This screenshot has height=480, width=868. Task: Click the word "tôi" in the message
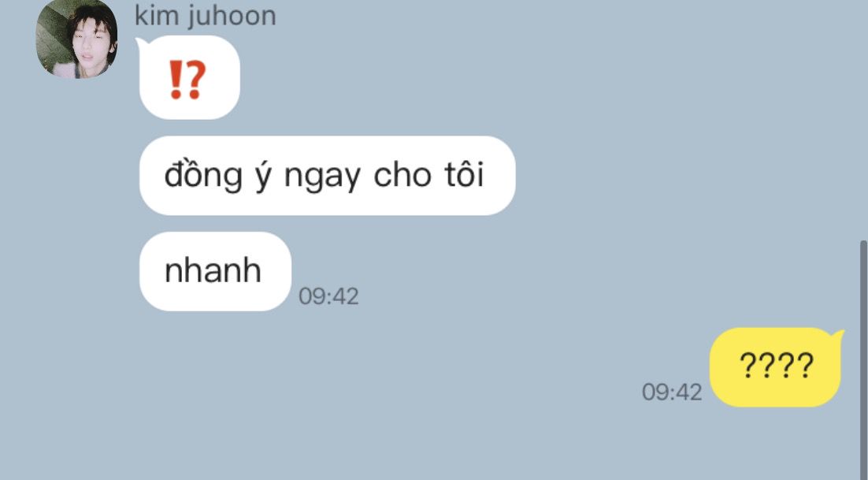coord(464,174)
